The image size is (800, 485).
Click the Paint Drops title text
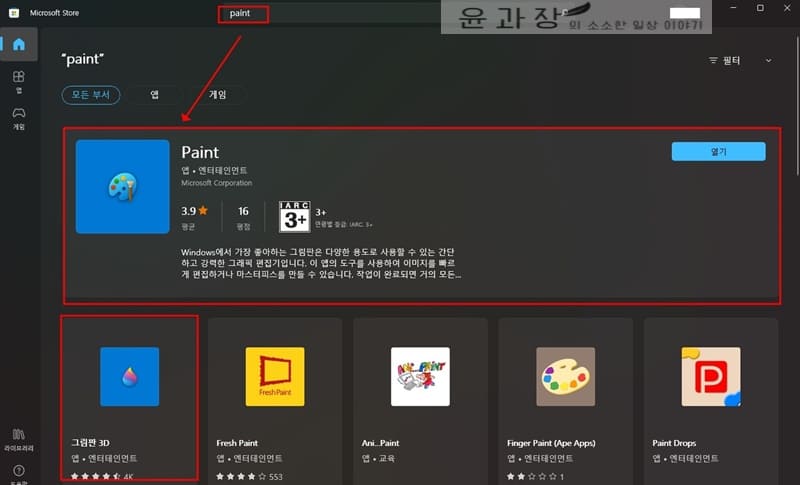(674, 443)
